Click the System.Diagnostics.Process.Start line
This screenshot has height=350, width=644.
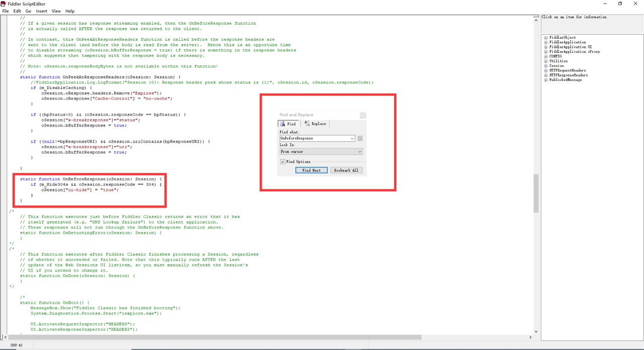(96, 313)
